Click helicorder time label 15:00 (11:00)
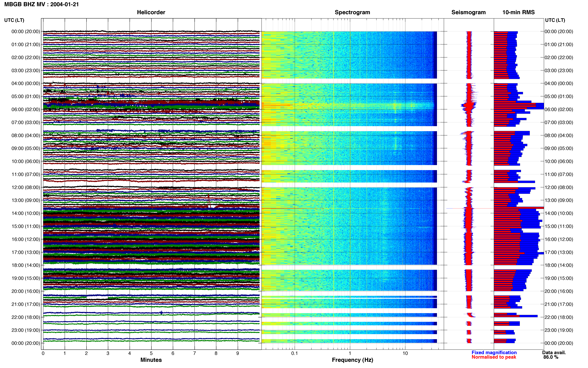Screen dimensions: 588x368 (26, 226)
